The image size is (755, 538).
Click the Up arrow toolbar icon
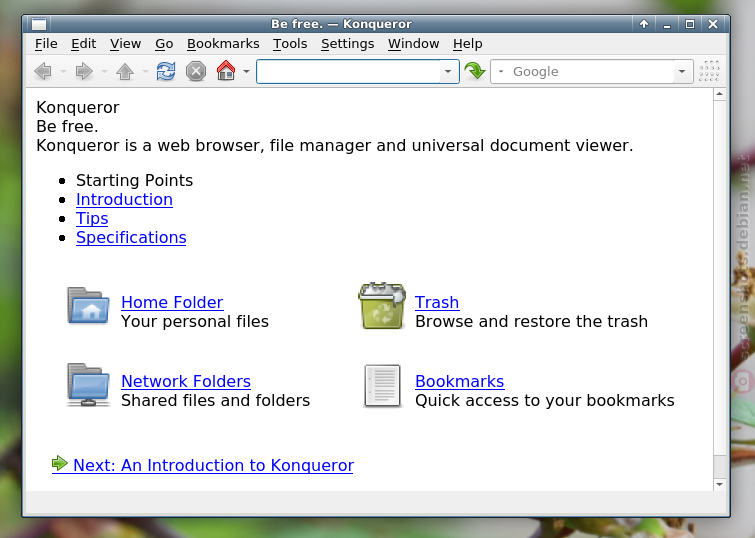125,71
